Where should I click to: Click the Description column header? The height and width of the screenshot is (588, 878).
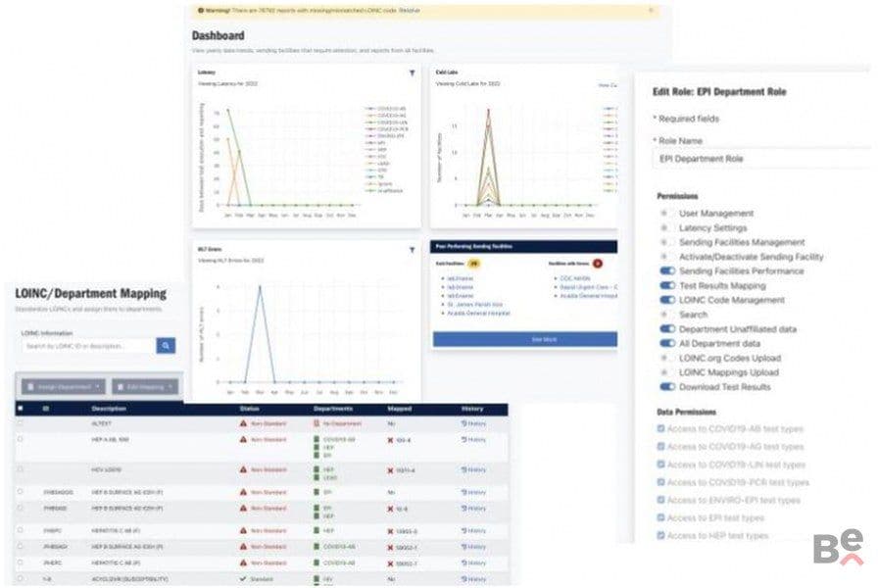pos(109,409)
